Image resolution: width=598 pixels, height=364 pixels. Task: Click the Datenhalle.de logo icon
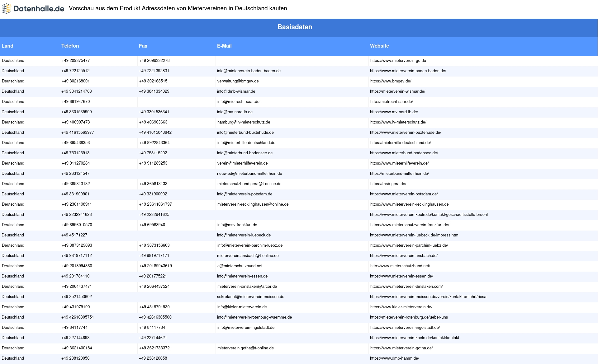[x=6, y=9]
